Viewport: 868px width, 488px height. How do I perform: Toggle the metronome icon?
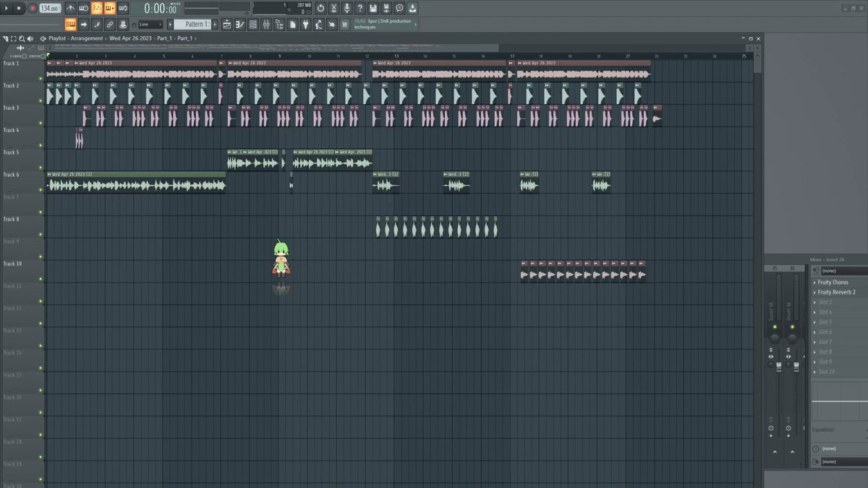pyautogui.click(x=70, y=8)
